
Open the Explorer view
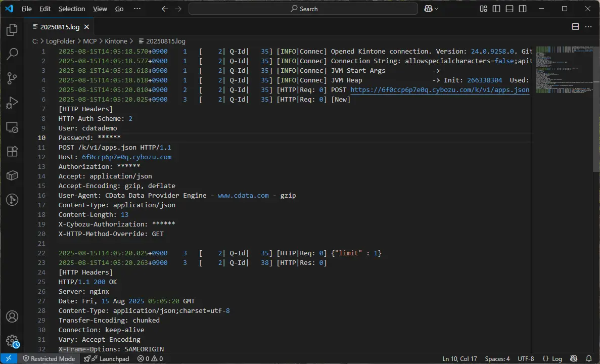[x=12, y=30]
